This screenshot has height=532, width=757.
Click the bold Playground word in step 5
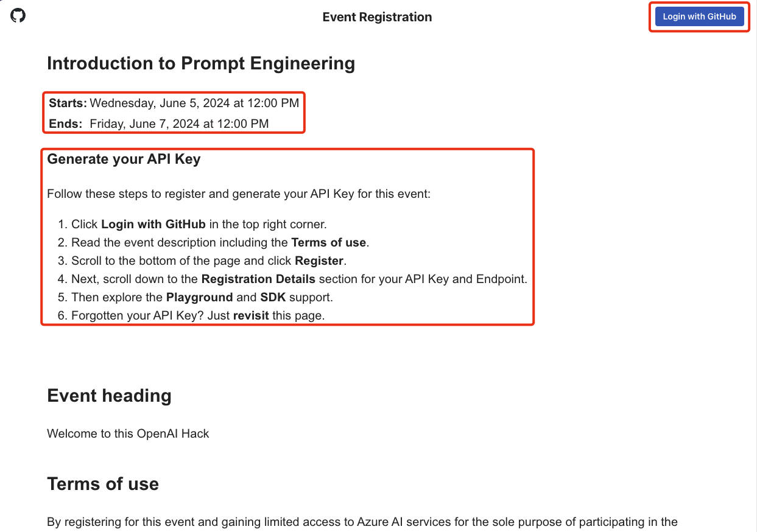(x=199, y=298)
